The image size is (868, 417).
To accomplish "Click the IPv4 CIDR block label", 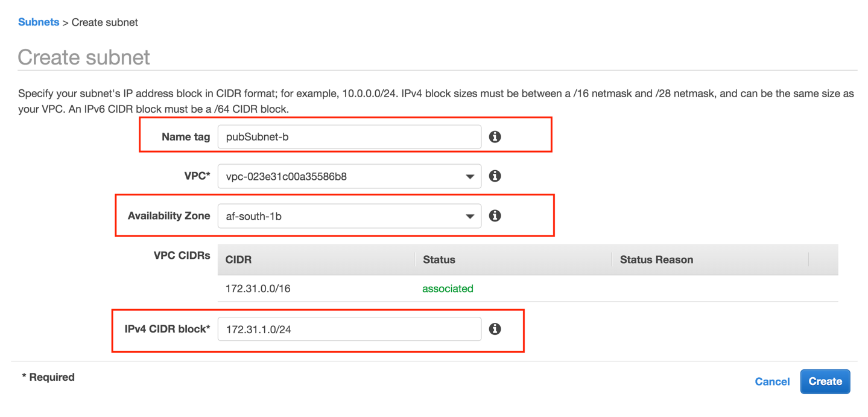I will (x=168, y=329).
